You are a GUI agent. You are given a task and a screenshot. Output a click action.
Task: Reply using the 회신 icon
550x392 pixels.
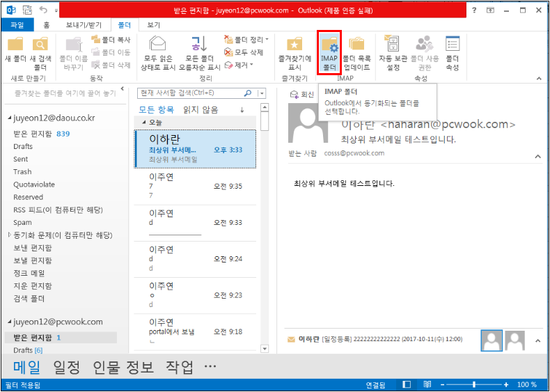(x=302, y=95)
